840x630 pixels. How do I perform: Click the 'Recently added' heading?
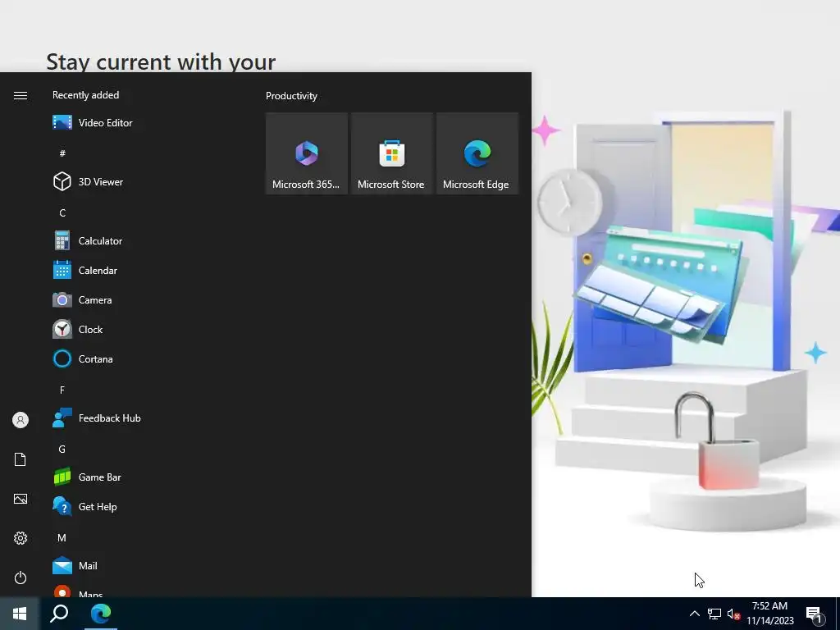[85, 95]
